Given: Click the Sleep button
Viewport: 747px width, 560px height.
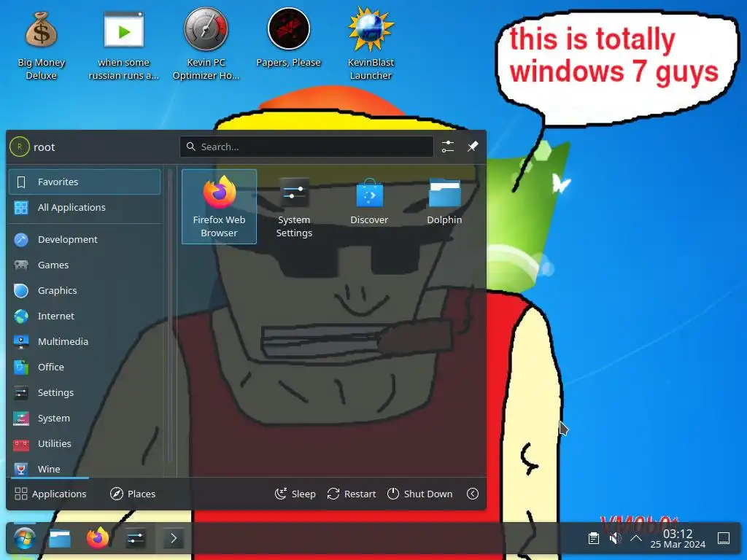Looking at the screenshot, I should (x=295, y=494).
